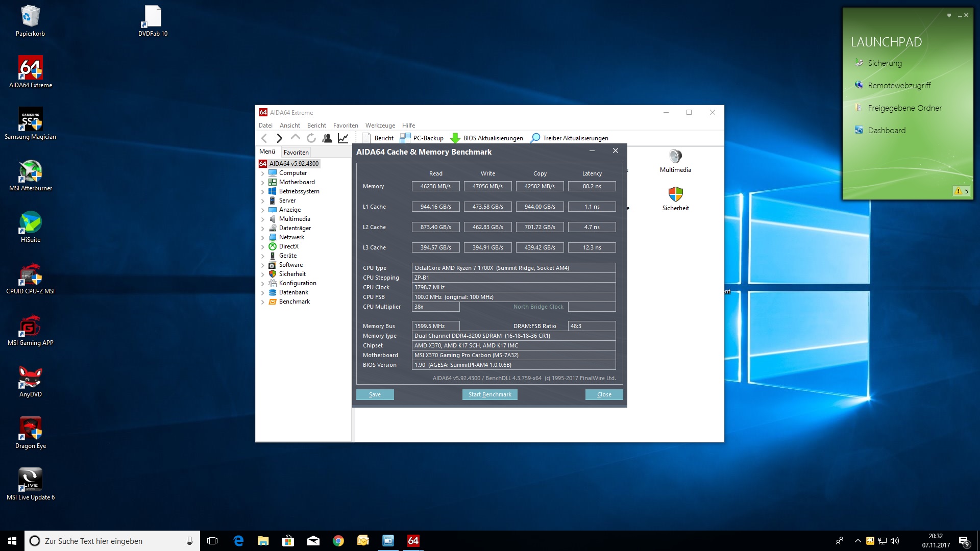980x551 pixels.
Task: Switch to the Favoriten tab
Action: tap(296, 152)
